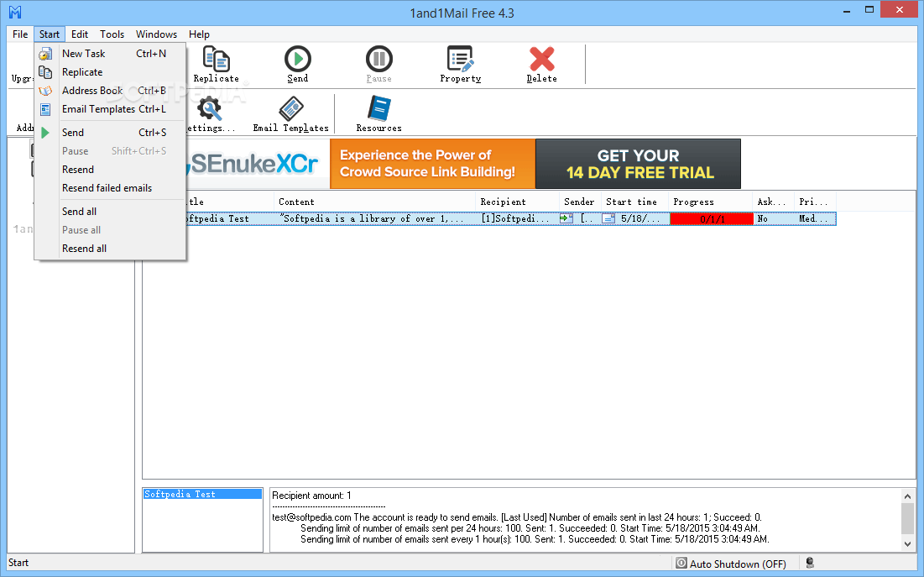924x577 pixels.
Task: Open Email Templates from the toolbar
Action: (x=290, y=108)
